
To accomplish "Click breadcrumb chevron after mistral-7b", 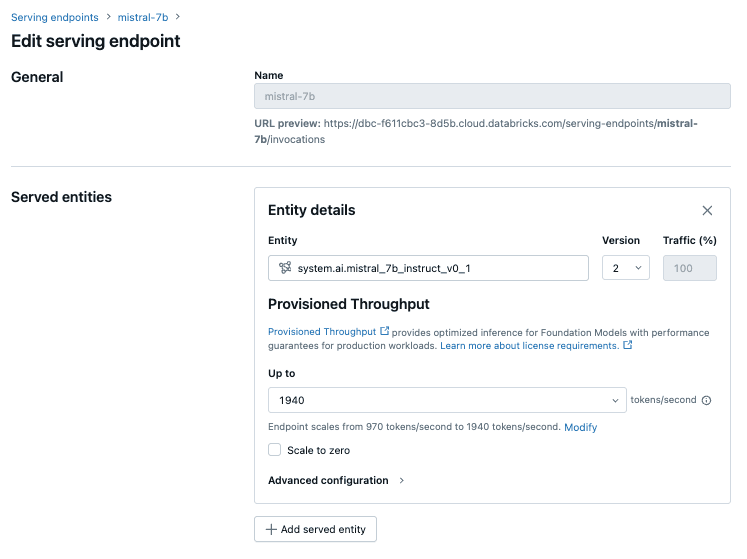I will (x=177, y=18).
